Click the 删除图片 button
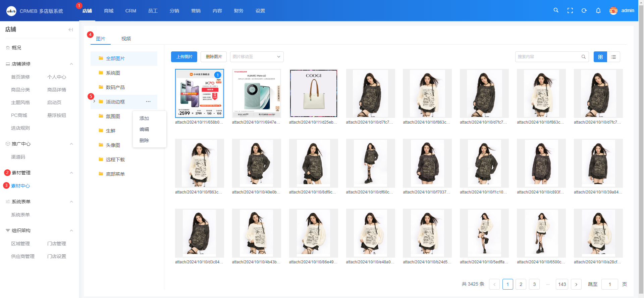The height and width of the screenshot is (298, 644). click(x=214, y=57)
